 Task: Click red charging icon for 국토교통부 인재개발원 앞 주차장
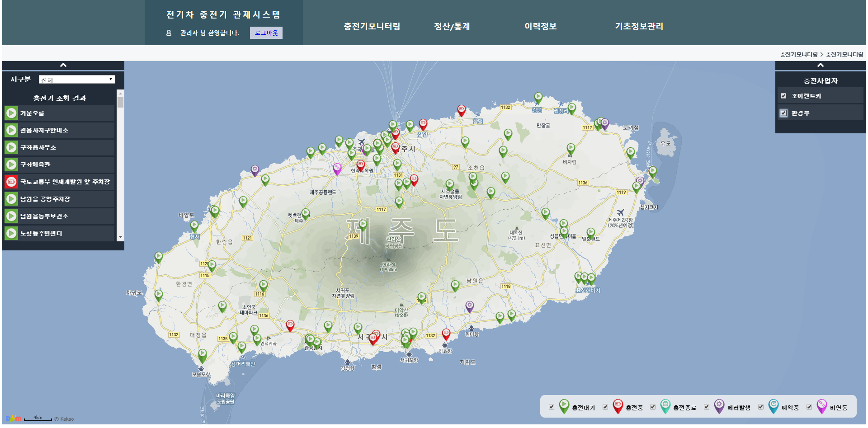[x=11, y=182]
